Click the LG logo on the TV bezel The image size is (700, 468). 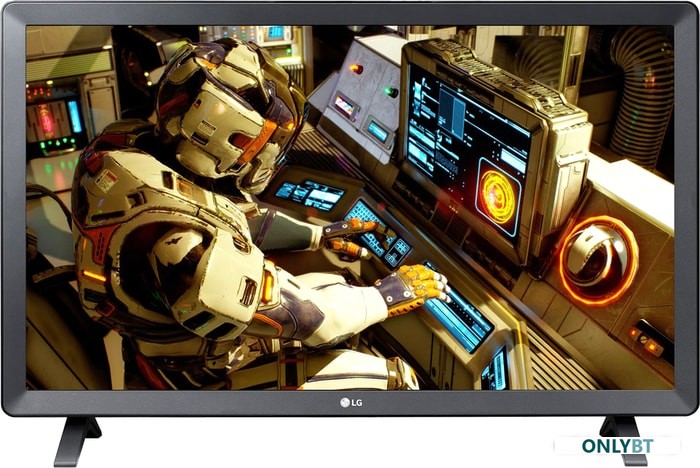click(351, 403)
